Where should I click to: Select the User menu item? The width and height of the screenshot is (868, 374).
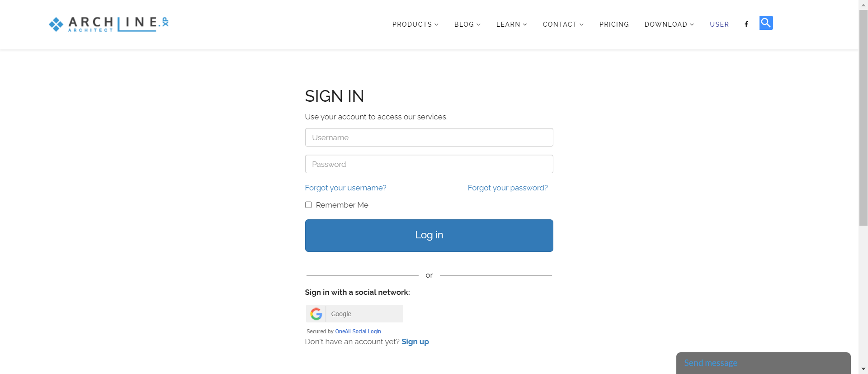719,24
